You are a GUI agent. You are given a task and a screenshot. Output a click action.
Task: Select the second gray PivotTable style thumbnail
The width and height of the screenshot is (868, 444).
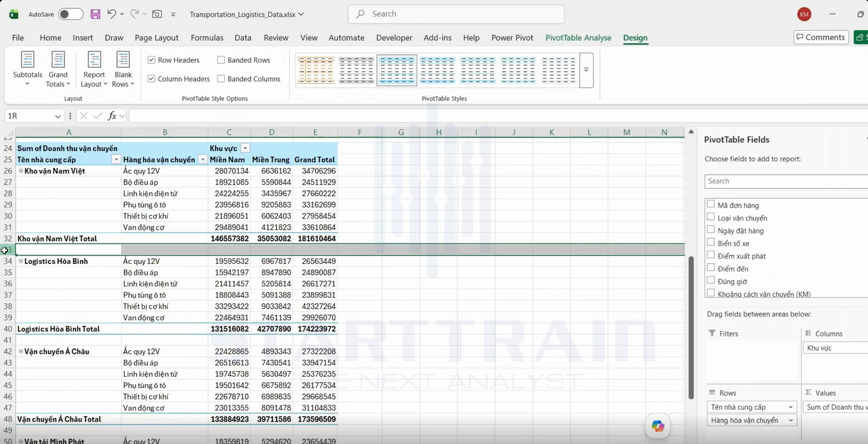[x=356, y=70]
